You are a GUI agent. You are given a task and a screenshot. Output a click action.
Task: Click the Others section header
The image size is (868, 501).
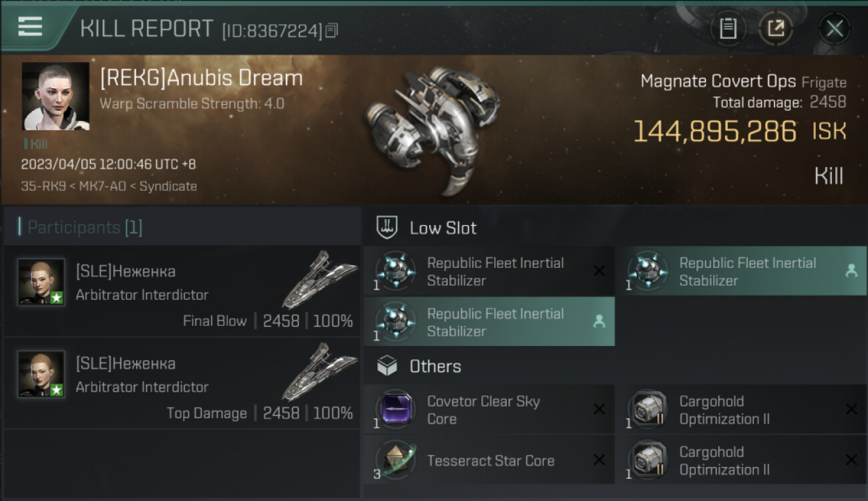pos(435,366)
